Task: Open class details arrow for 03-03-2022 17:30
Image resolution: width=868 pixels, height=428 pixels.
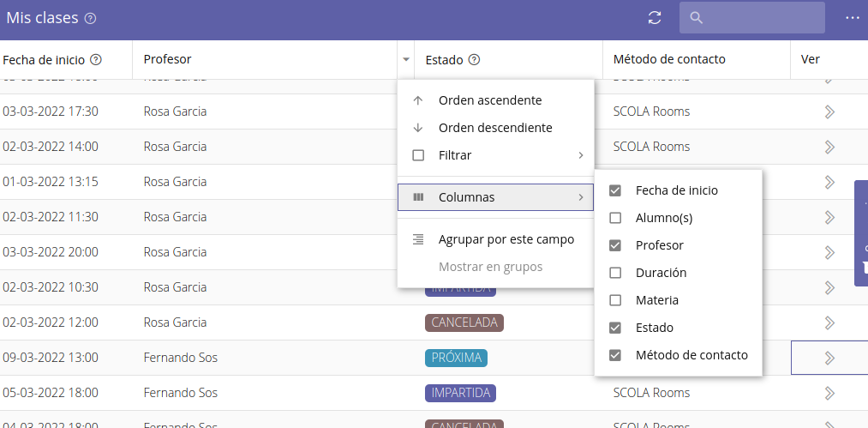Action: click(x=829, y=112)
